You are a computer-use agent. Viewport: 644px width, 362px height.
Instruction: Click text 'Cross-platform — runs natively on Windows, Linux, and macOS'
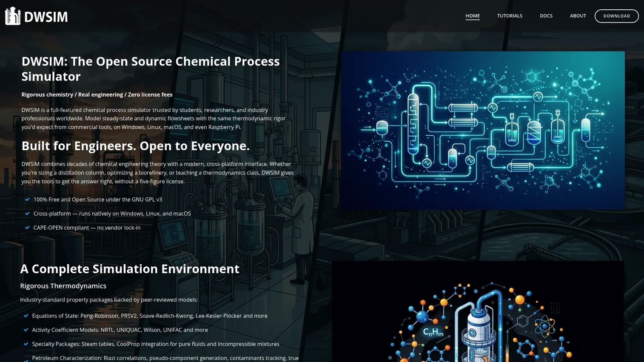coord(112,214)
